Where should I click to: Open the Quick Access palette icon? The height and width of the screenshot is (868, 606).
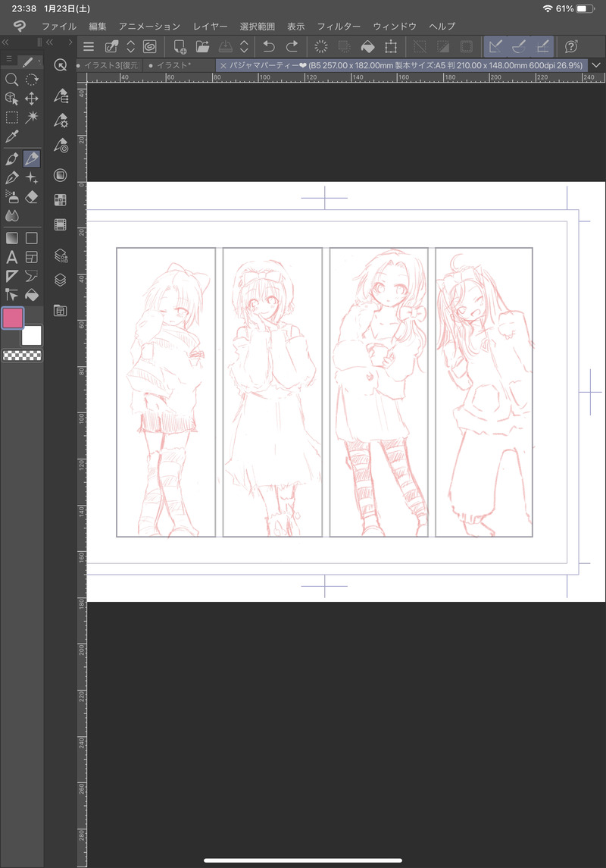(61, 65)
